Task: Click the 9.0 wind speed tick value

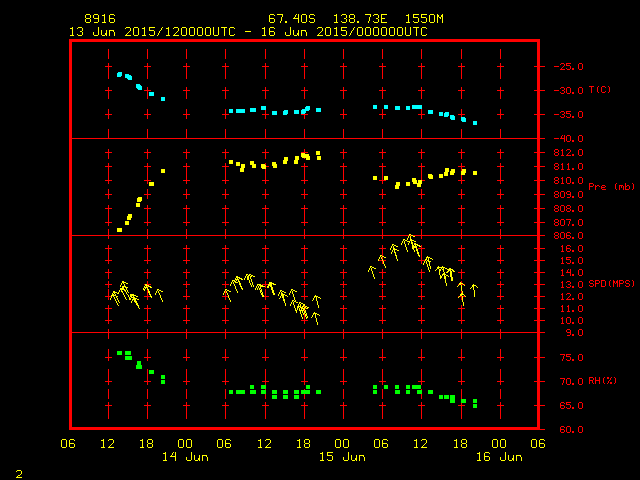Action: tap(571, 332)
